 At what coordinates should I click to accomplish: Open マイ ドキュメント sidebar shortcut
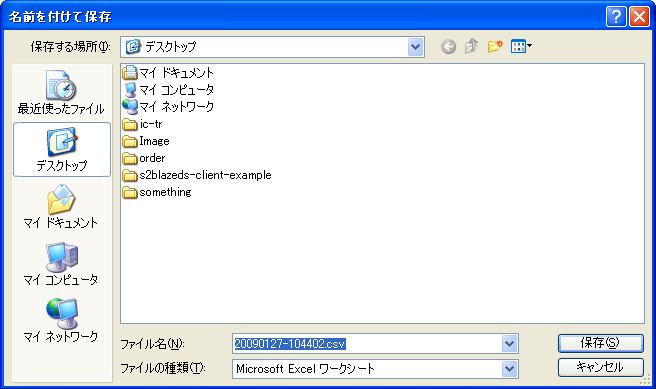click(x=61, y=206)
